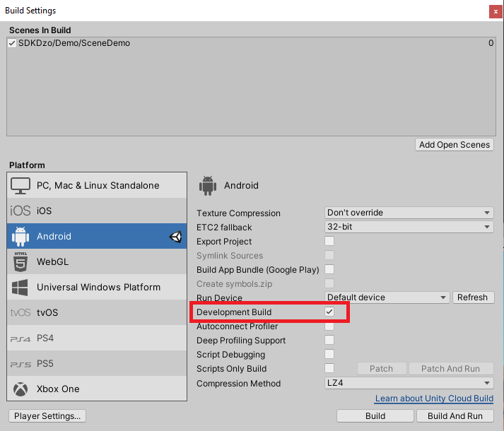
Task: Enable the Export Project checkbox
Action: pos(329,241)
